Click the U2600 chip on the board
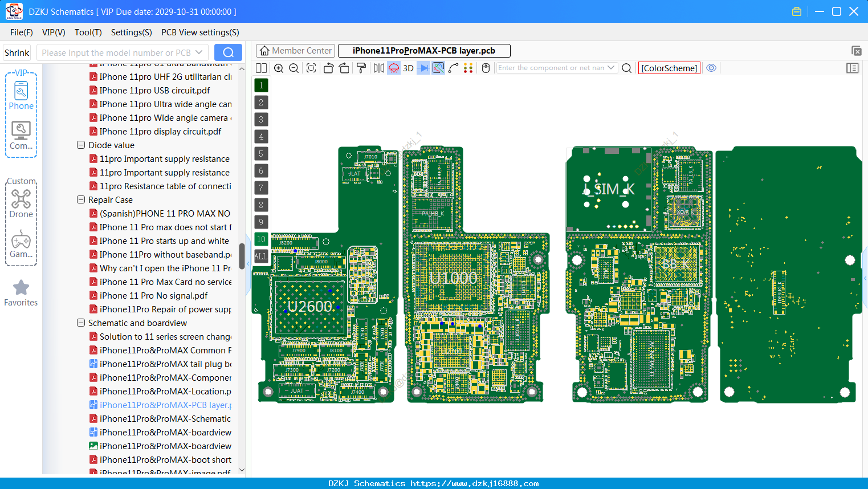Image resolution: width=868 pixels, height=489 pixels. point(309,307)
